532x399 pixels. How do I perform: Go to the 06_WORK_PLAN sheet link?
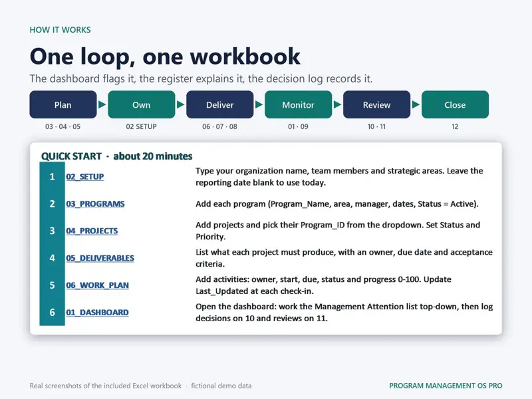(97, 285)
